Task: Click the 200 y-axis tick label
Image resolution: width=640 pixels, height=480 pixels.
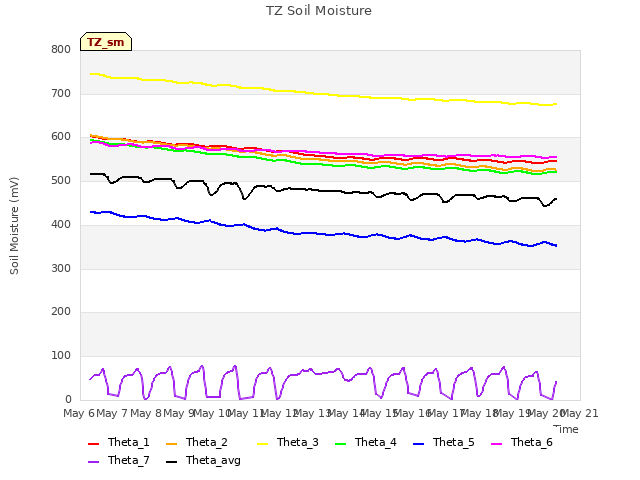Action: [61, 311]
